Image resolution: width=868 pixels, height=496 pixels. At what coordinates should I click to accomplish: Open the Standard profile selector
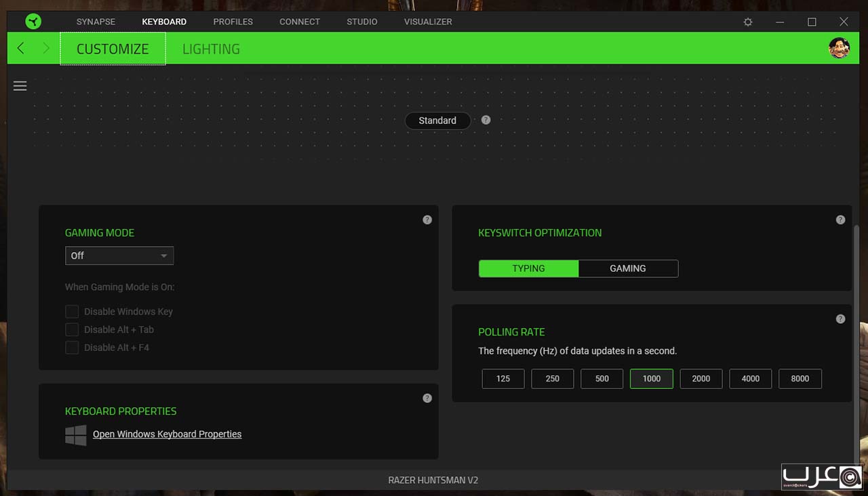point(437,121)
